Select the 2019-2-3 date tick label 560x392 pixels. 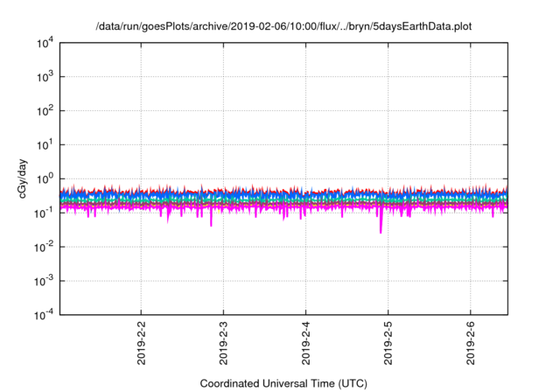[x=224, y=343]
